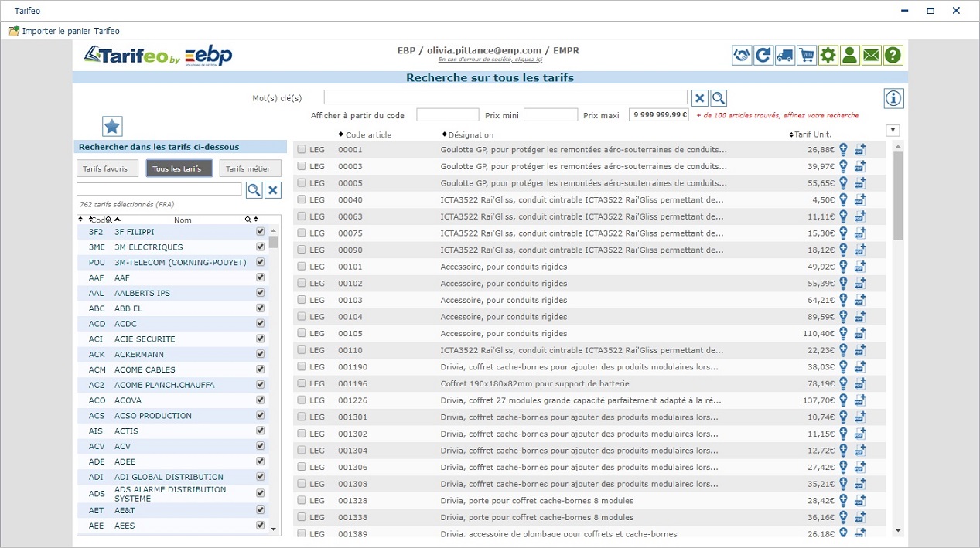Click the PDF add icon for article 001226
The height and width of the screenshot is (548, 980).
(x=860, y=400)
